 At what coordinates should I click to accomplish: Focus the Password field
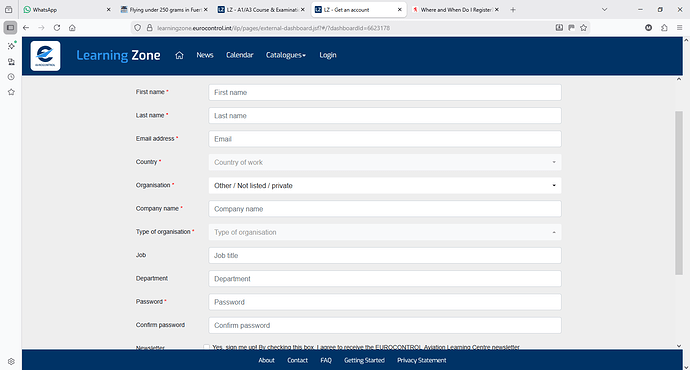pos(385,302)
